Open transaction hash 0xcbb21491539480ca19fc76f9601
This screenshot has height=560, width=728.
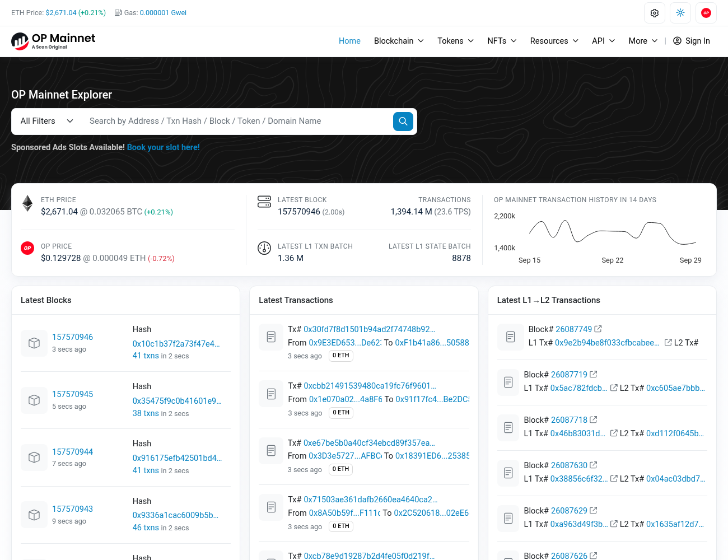tap(370, 386)
